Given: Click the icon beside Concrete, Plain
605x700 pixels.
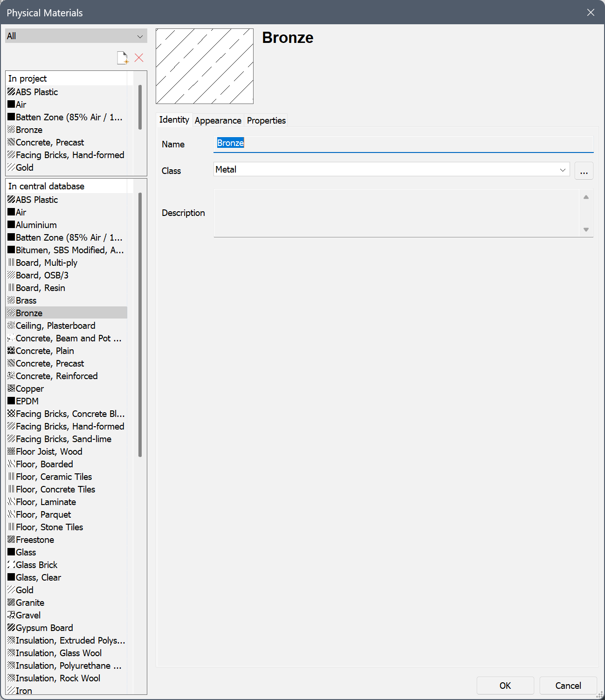Looking at the screenshot, I should (11, 351).
